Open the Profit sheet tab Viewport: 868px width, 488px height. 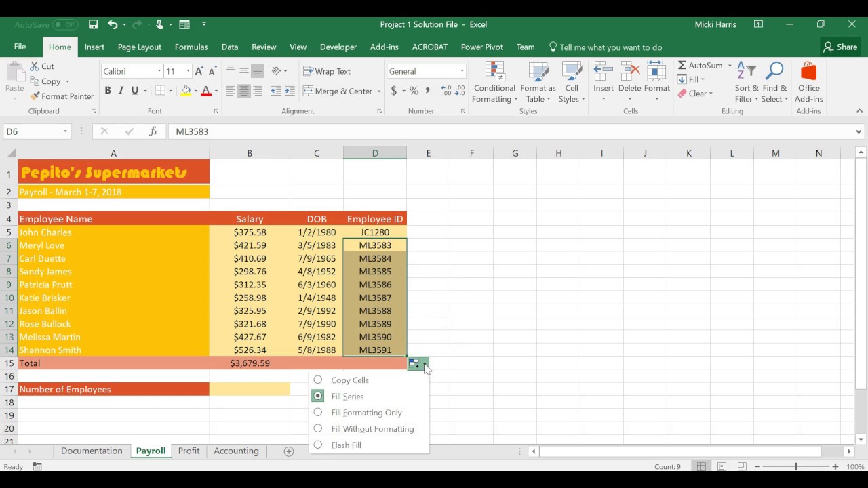[x=189, y=451]
